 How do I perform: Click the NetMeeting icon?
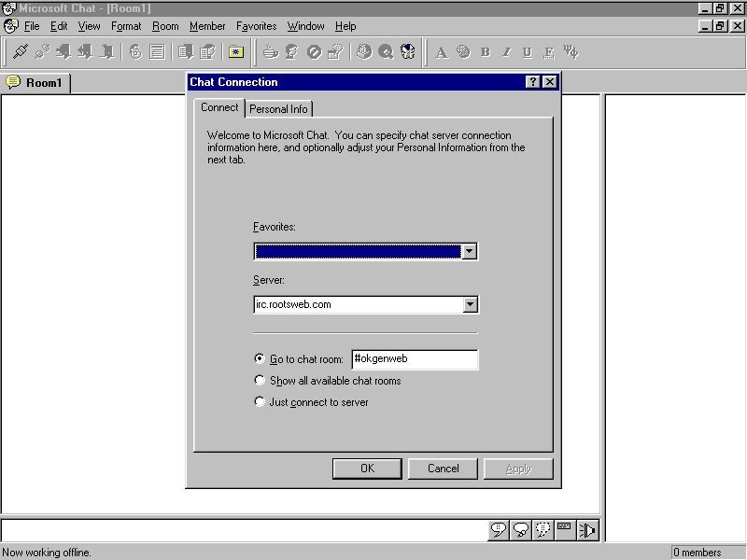(408, 51)
